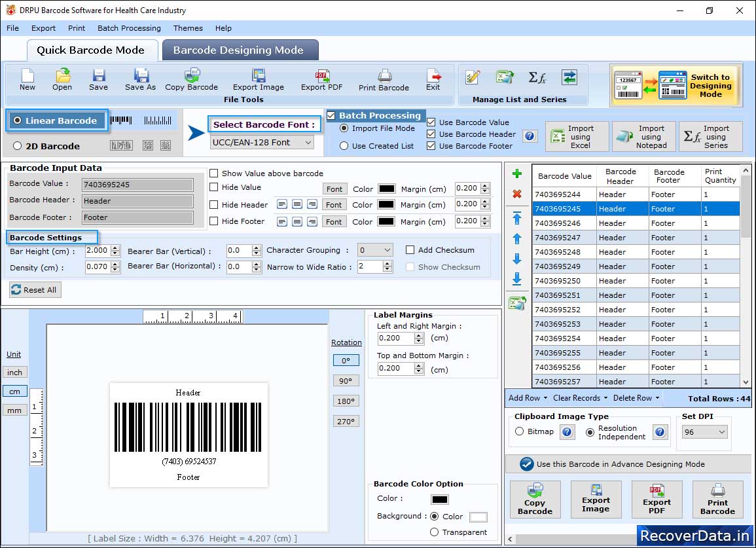
Task: Click the Excel list icon in Manage List
Action: [505, 77]
